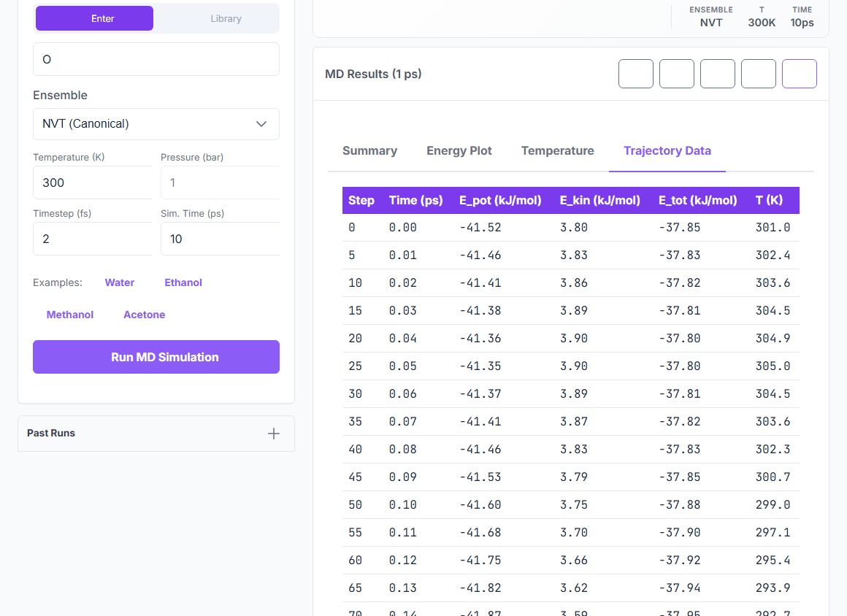Expand the Past Runs panel with plus icon

[273, 434]
